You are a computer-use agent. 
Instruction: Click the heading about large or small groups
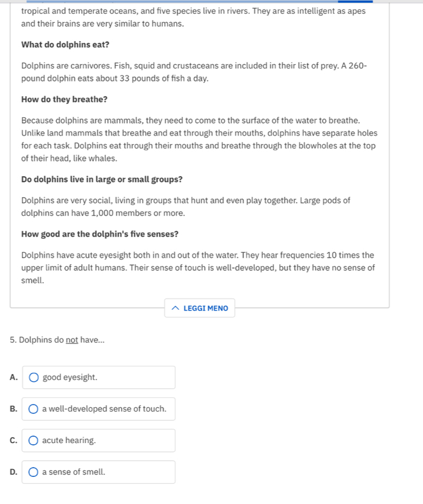(102, 179)
